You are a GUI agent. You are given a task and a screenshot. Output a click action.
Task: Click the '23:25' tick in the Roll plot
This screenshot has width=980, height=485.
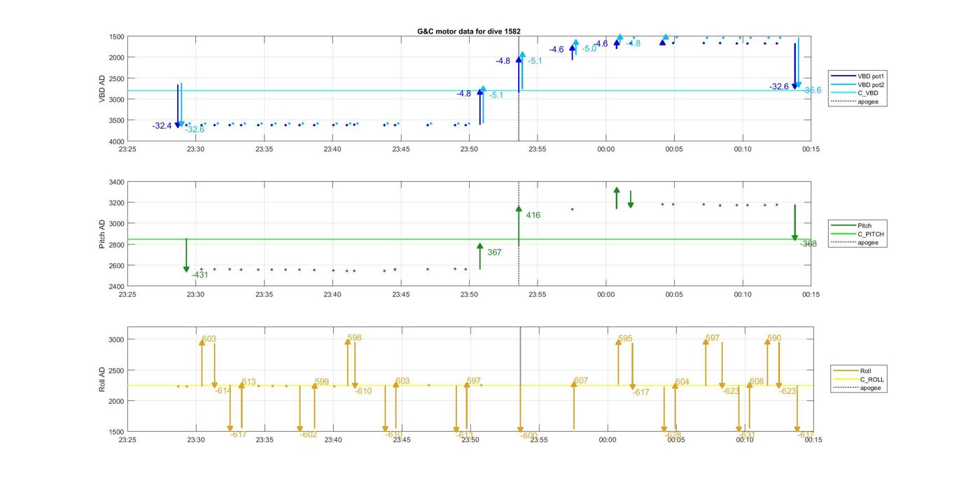[127, 440]
